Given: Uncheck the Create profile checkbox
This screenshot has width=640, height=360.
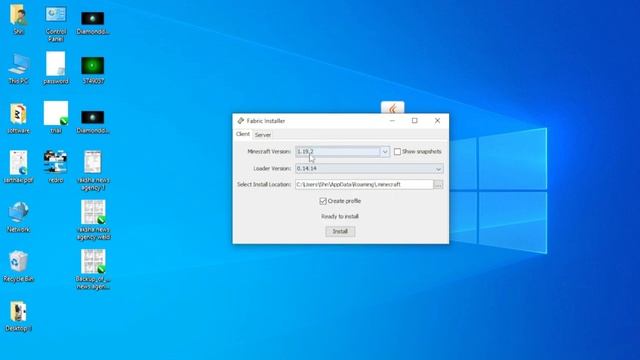Looking at the screenshot, I should [x=323, y=201].
